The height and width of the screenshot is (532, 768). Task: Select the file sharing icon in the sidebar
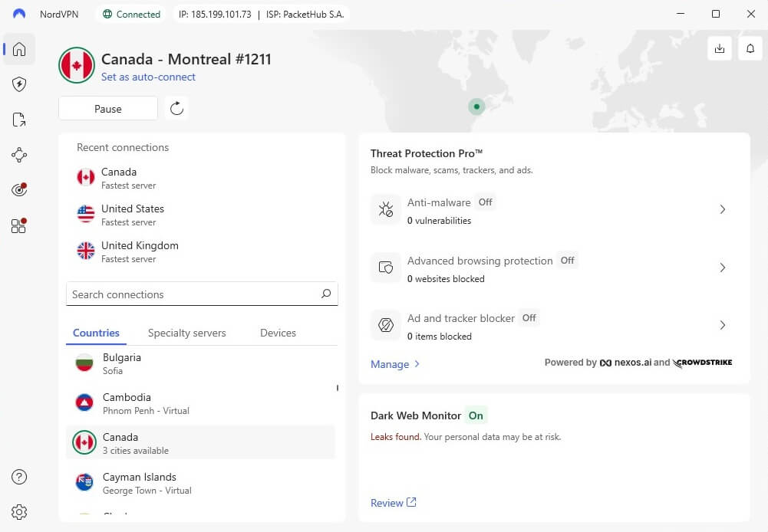coord(19,120)
